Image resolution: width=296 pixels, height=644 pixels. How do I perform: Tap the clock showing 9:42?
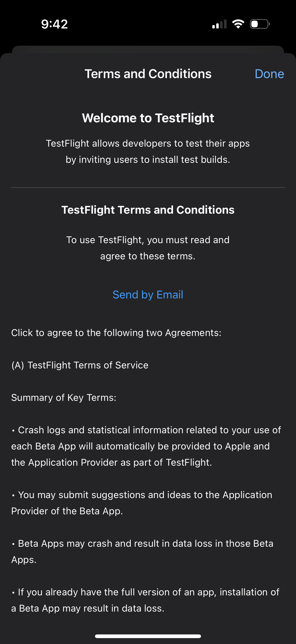tap(54, 24)
